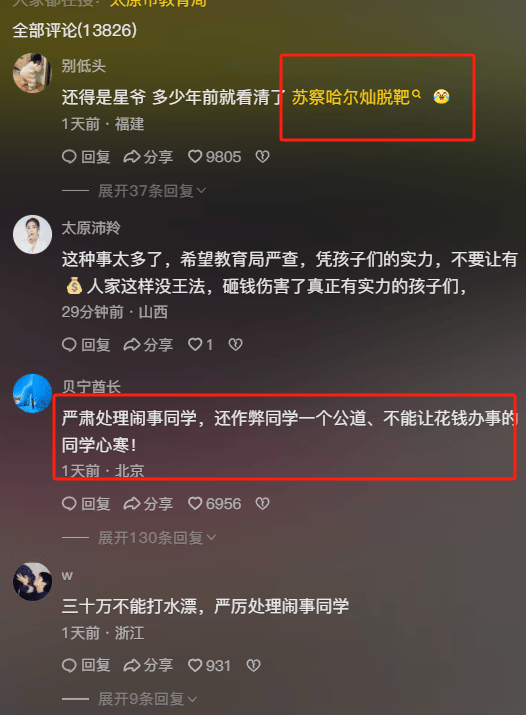The image size is (526, 715).
Task: Like 贝宁酋长's comment showing 6956
Action: click(x=215, y=504)
